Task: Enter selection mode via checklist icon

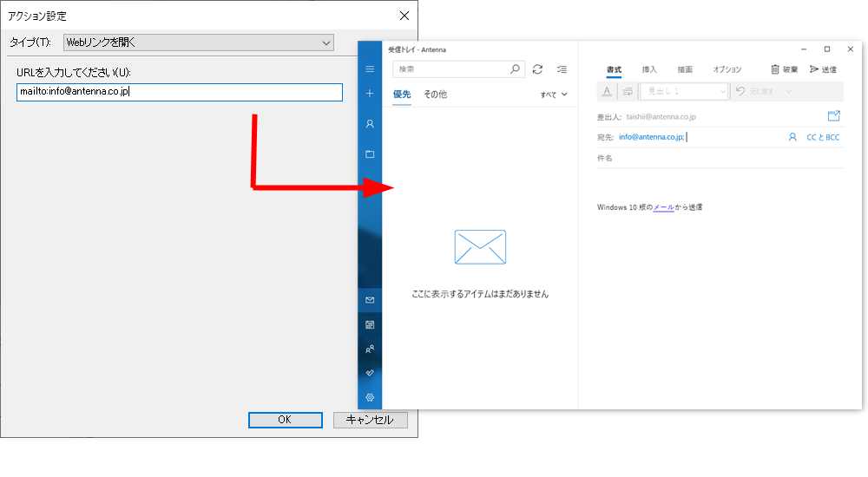Action: pyautogui.click(x=562, y=69)
